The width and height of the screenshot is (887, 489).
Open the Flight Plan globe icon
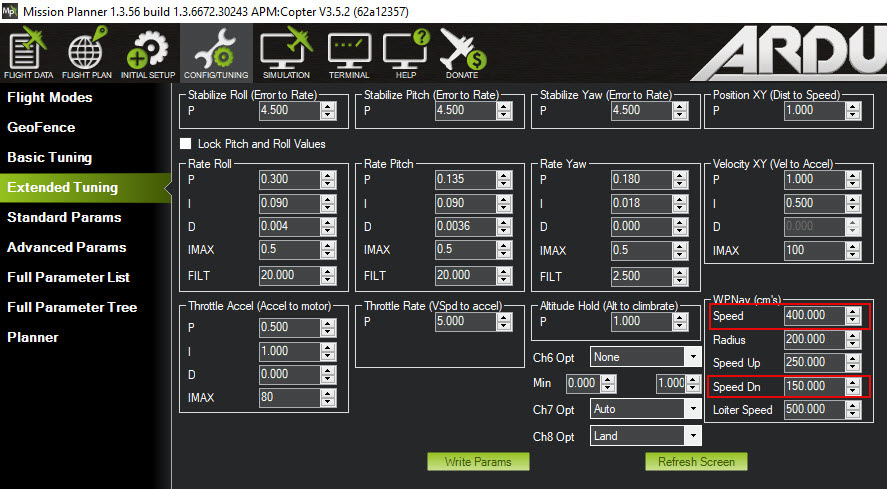[86, 52]
